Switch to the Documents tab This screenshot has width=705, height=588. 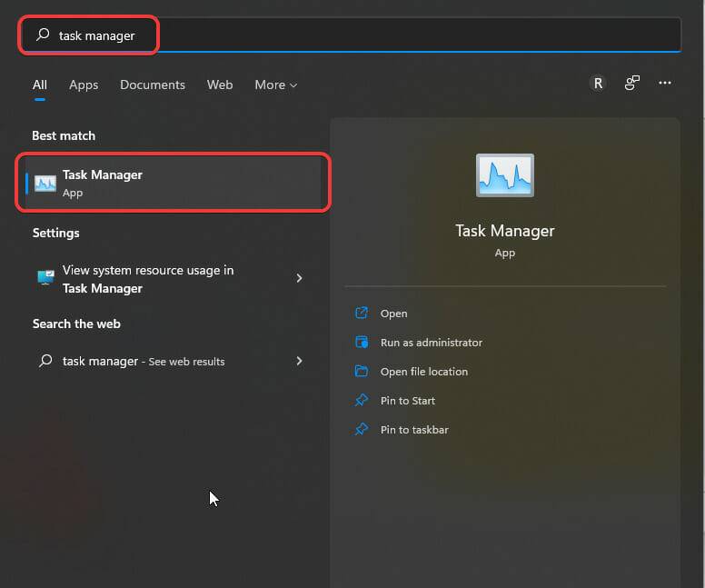point(153,85)
